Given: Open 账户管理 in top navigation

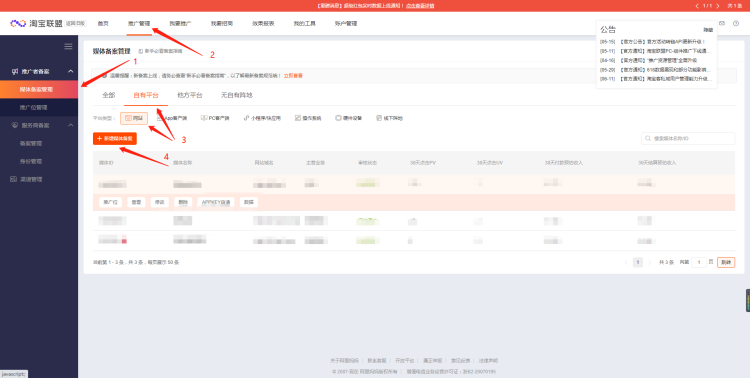Looking at the screenshot, I should pyautogui.click(x=346, y=23).
